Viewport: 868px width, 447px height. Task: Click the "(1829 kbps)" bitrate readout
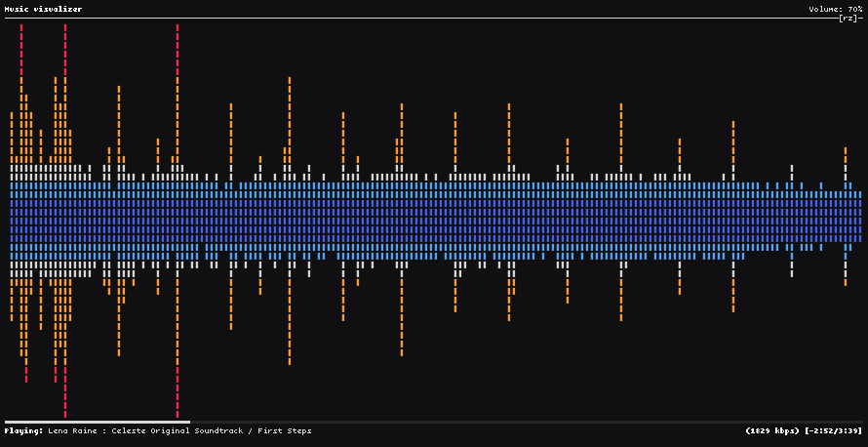771,431
